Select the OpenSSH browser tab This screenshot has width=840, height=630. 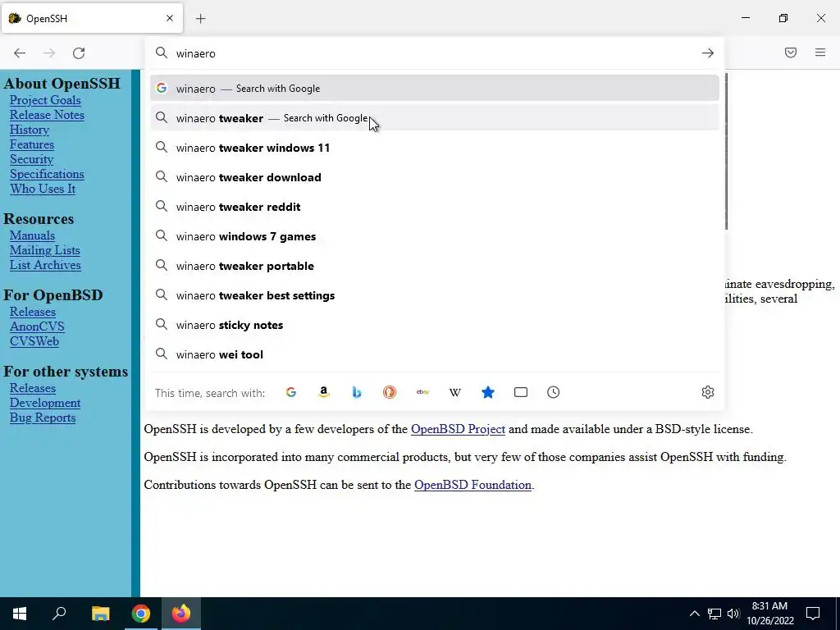92,19
